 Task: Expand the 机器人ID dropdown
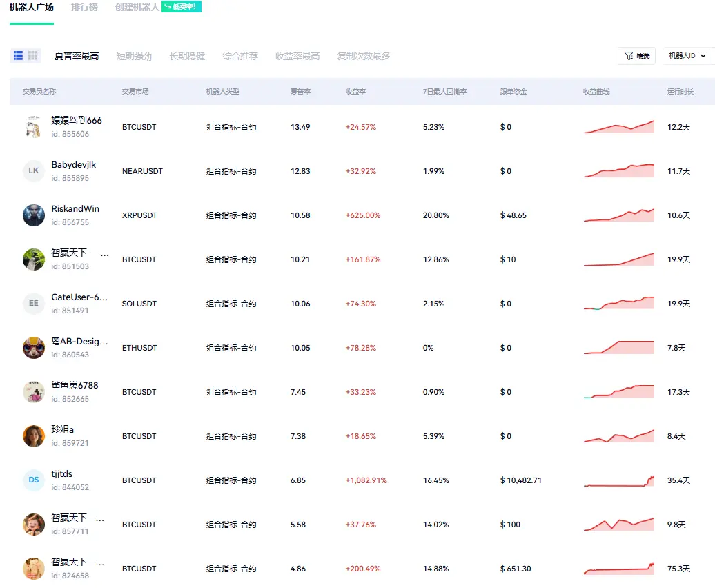[687, 56]
